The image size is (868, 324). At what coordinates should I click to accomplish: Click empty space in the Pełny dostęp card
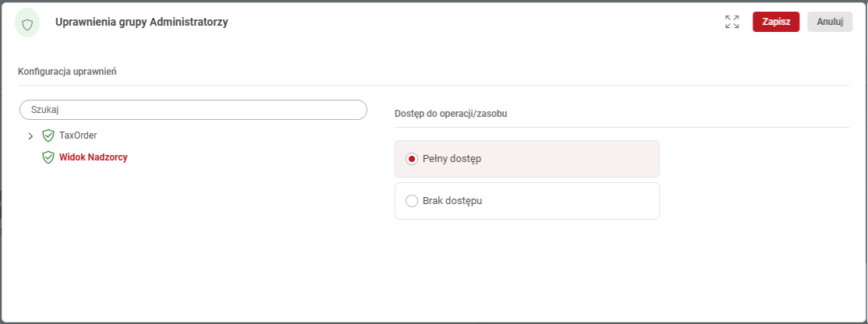(x=577, y=159)
